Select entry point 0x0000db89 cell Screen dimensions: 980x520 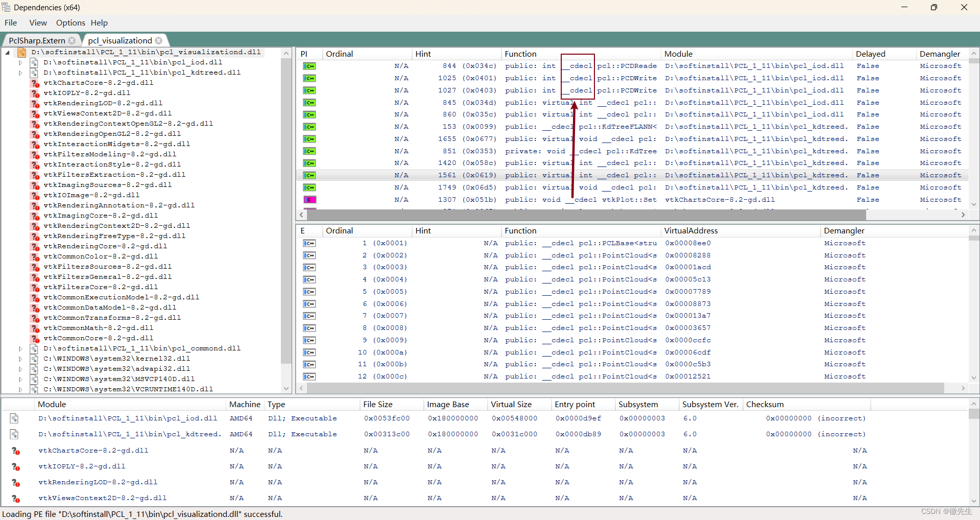pyautogui.click(x=578, y=434)
